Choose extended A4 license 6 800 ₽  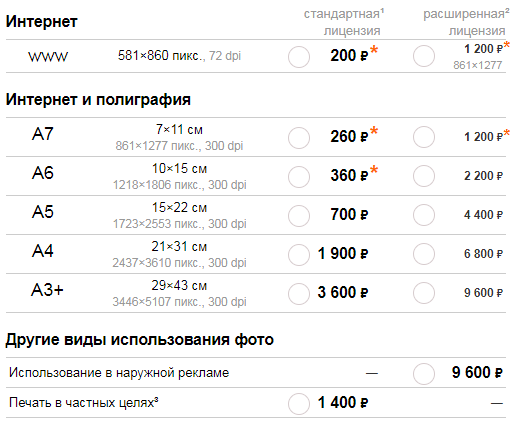(424, 254)
